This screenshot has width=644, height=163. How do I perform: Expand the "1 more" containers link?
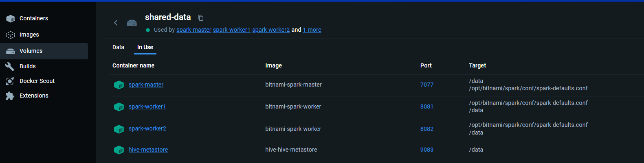coord(312,30)
